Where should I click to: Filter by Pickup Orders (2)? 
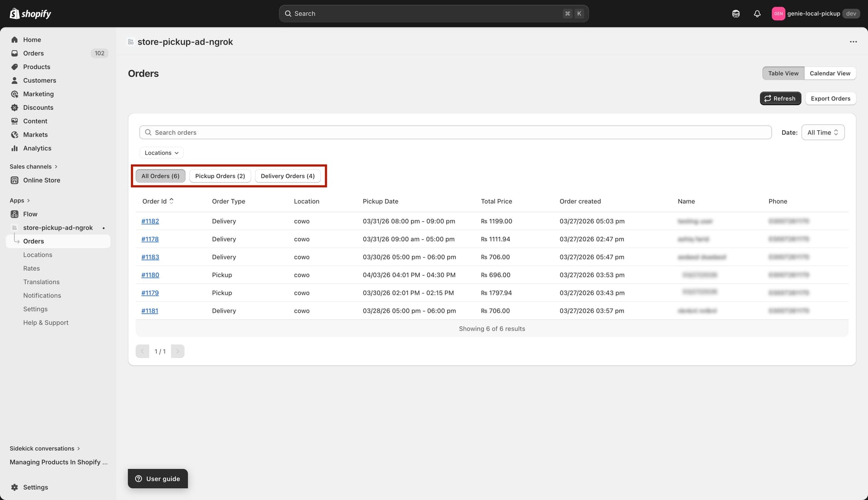coord(220,176)
